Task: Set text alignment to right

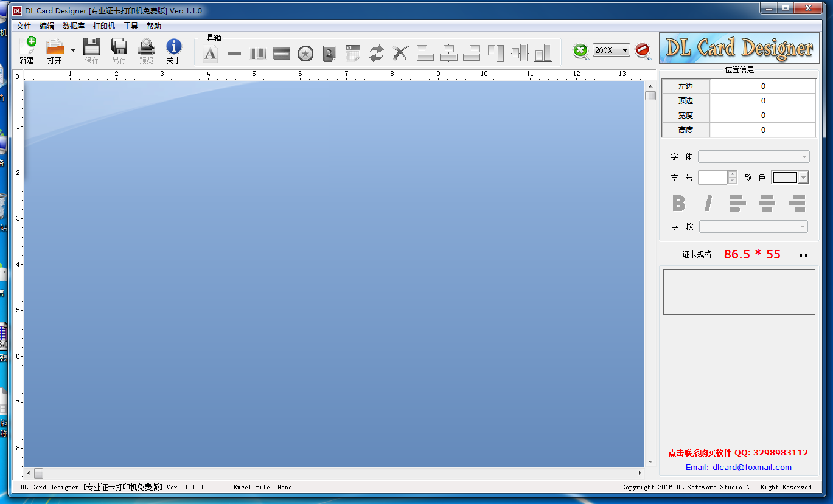Action: click(x=796, y=203)
